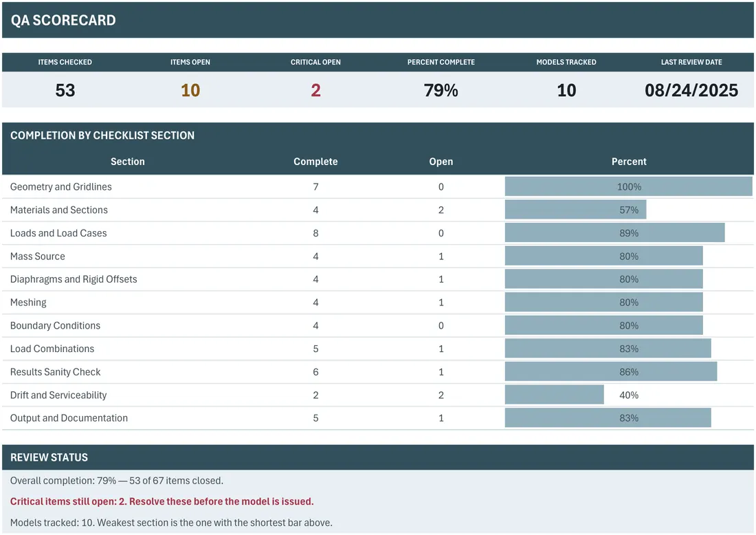Screen dimensions: 756x535
Task: Click the 40% bar for Drift and Serviceability
Action: click(555, 395)
